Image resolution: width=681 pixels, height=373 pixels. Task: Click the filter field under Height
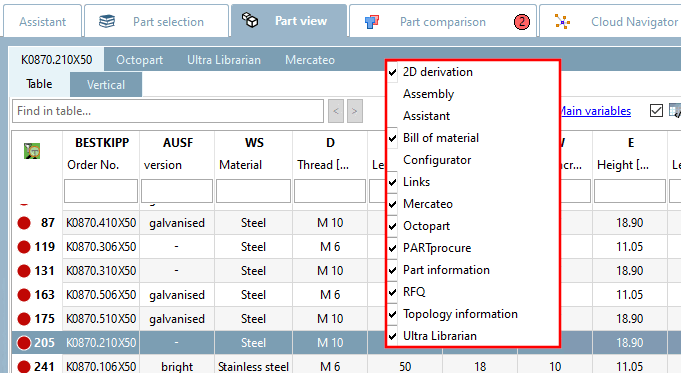click(x=630, y=191)
